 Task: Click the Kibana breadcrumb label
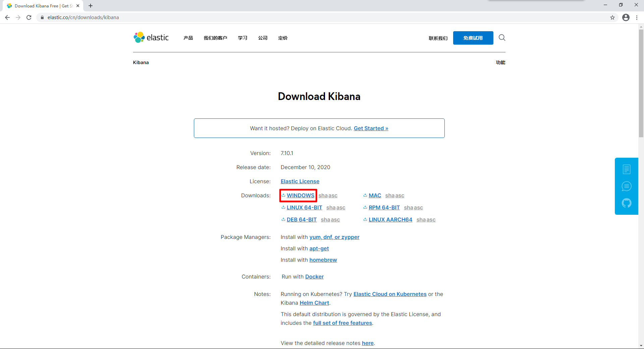(141, 62)
